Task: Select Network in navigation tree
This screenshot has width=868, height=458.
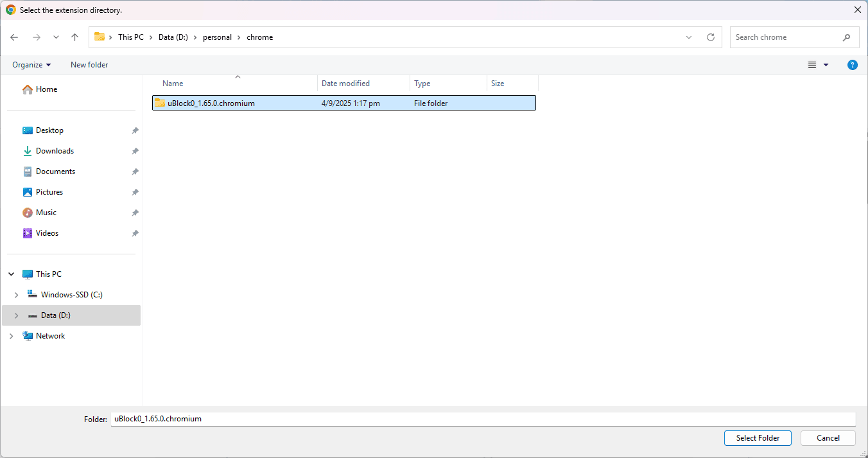Action: pyautogui.click(x=44, y=336)
